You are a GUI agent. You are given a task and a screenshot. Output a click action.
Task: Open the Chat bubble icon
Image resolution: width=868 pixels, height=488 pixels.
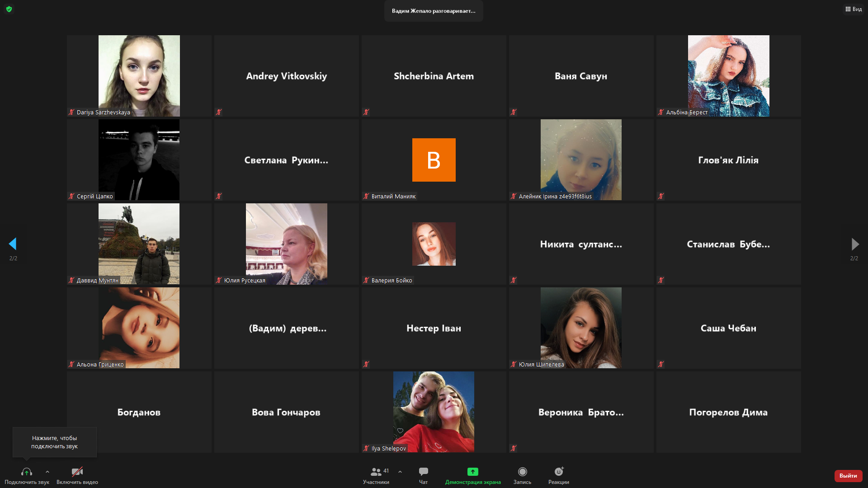coord(423,472)
